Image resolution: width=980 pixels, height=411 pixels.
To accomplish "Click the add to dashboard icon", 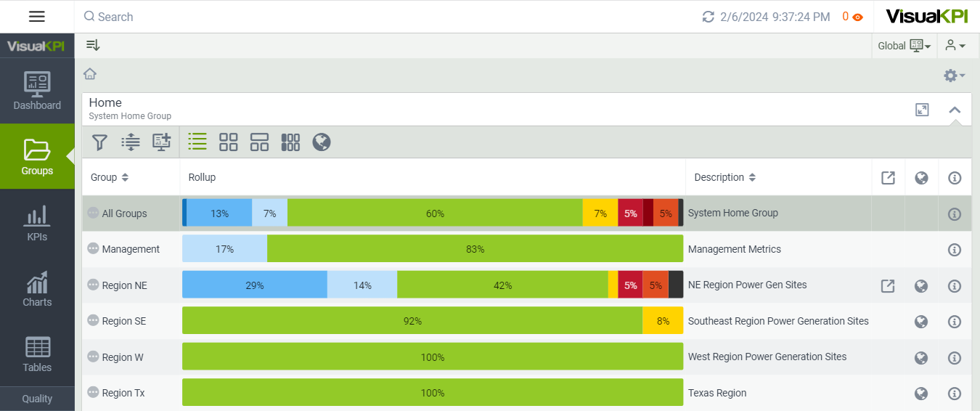I will (x=161, y=142).
